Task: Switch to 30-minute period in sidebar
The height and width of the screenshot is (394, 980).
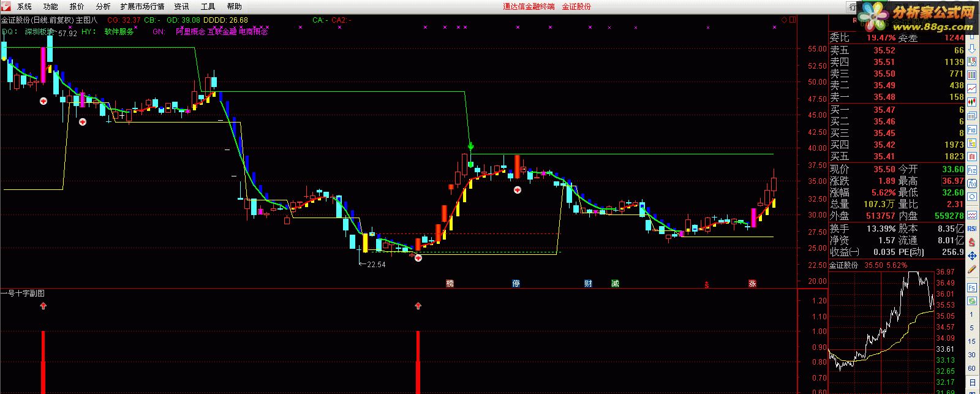Action: (x=971, y=355)
